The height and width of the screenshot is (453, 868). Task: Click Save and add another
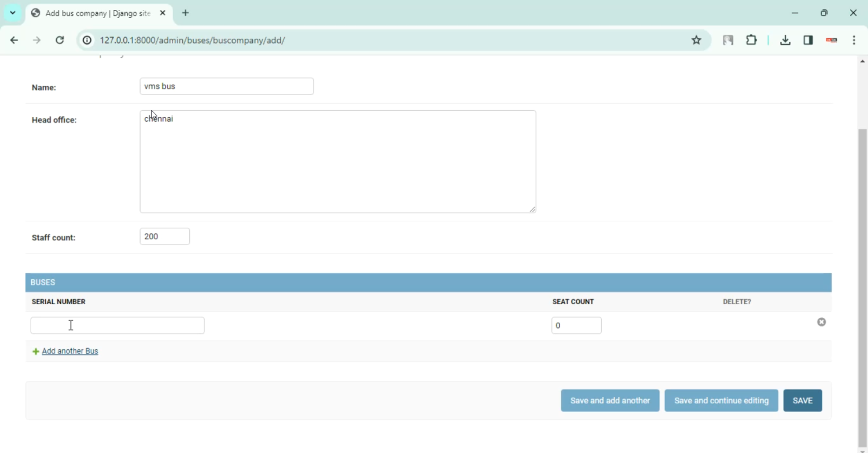click(x=610, y=400)
